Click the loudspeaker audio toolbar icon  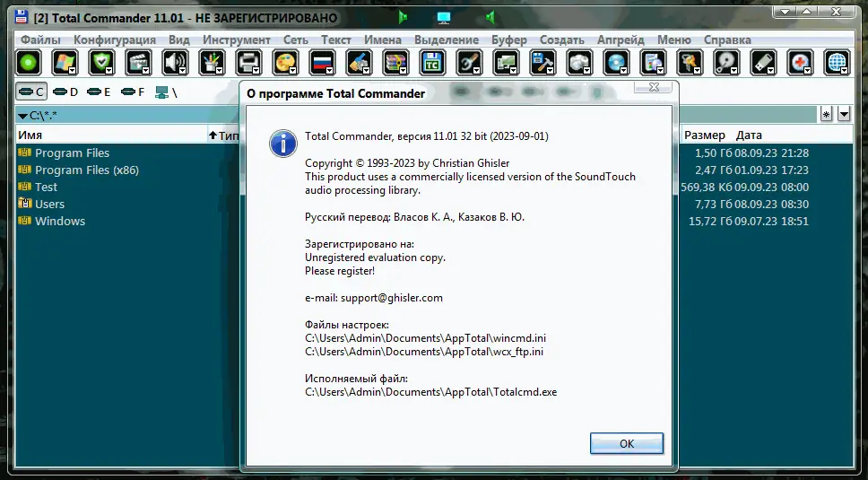click(175, 63)
